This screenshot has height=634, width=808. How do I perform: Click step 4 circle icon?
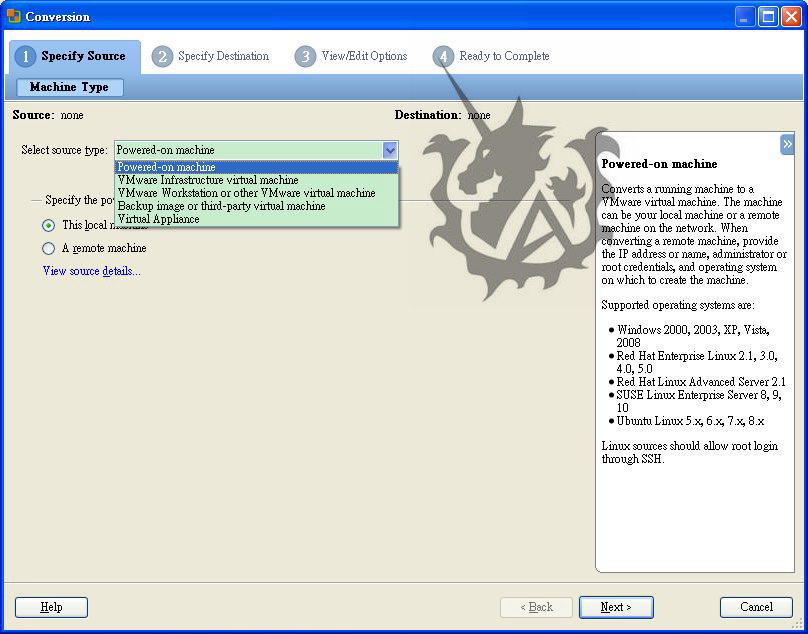point(443,57)
